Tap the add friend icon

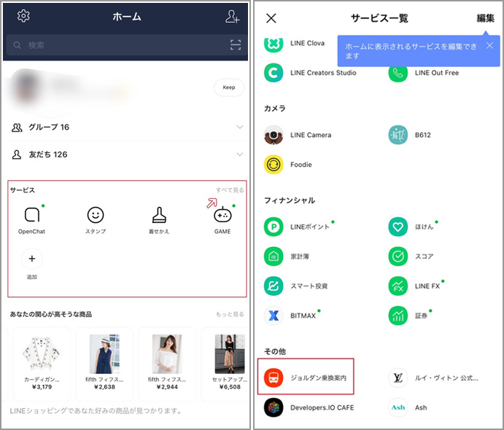[232, 16]
